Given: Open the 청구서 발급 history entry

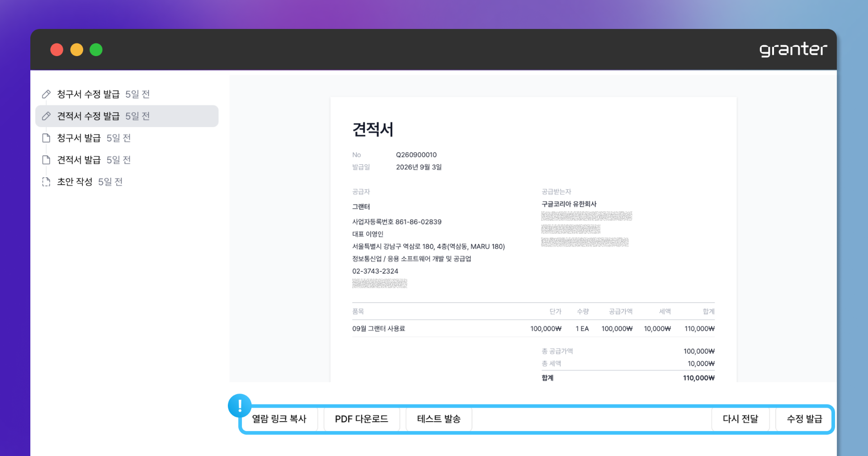Looking at the screenshot, I should pos(127,138).
